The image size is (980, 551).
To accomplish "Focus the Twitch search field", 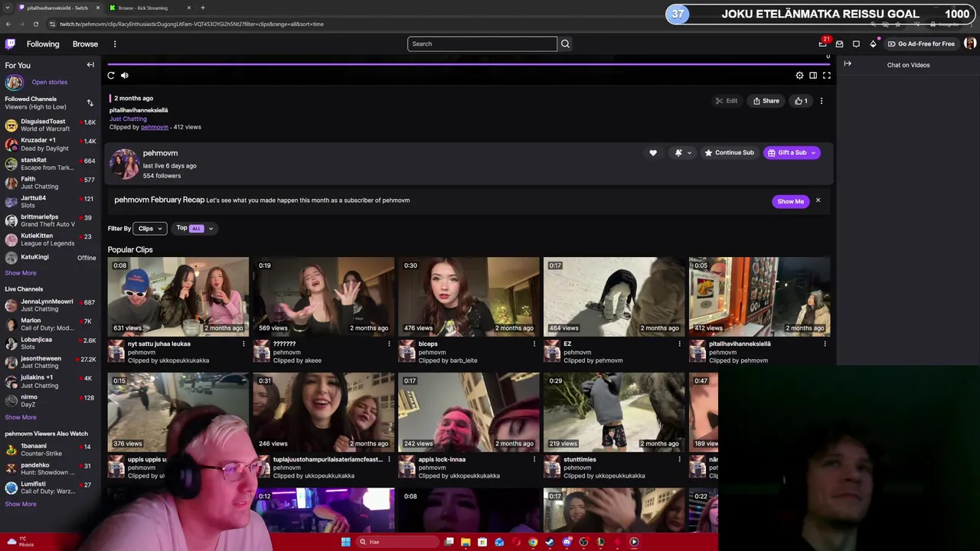I will tap(482, 44).
